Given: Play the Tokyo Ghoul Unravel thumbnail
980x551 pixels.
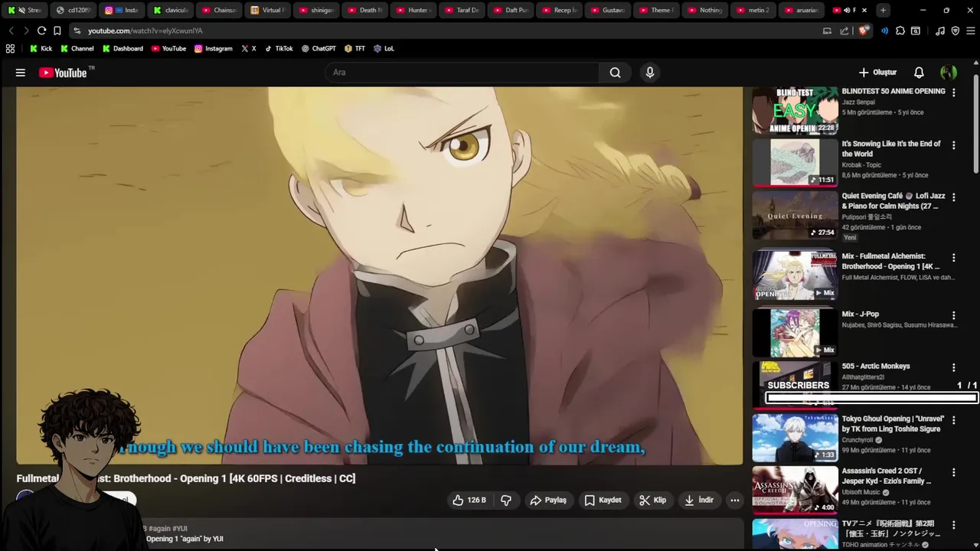Looking at the screenshot, I should (x=795, y=438).
